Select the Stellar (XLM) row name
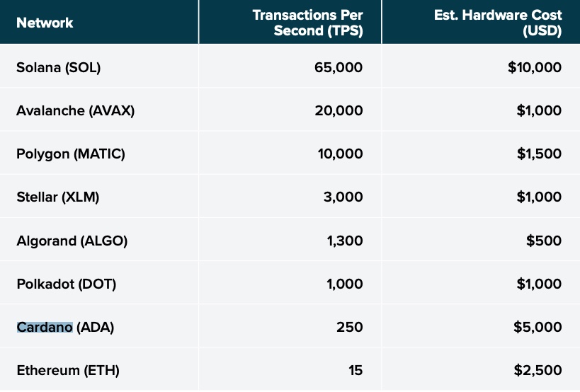 coord(58,197)
